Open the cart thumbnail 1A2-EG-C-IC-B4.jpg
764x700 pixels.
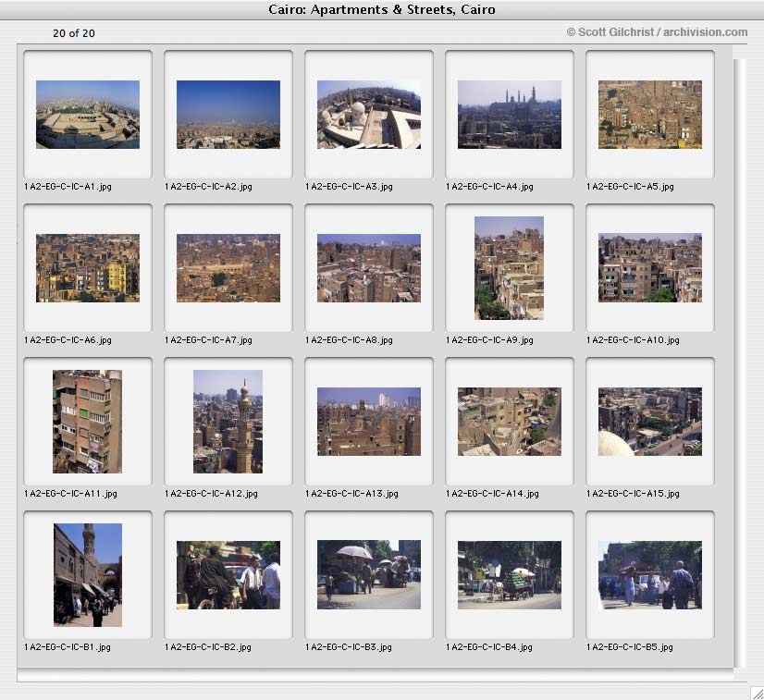(x=509, y=575)
